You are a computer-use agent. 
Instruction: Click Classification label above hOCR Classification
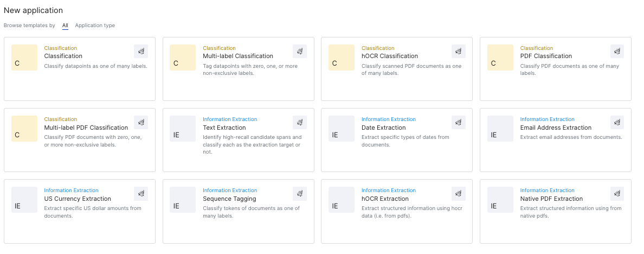click(378, 48)
